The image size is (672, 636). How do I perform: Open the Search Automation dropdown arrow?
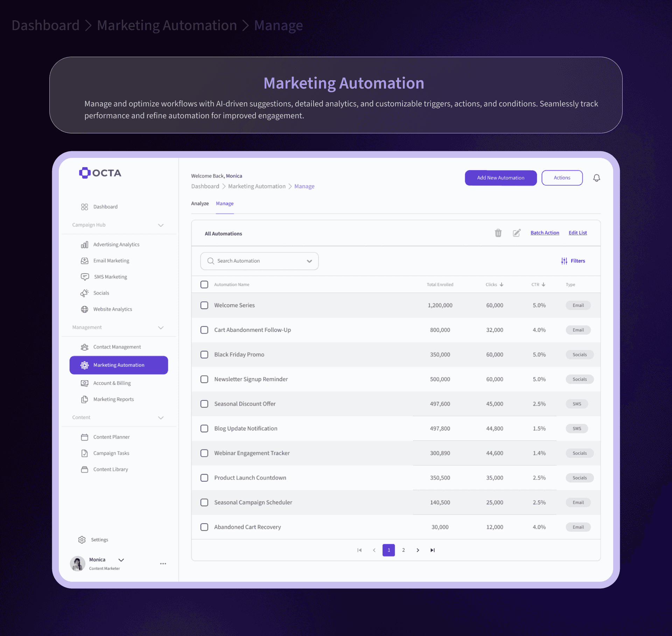(309, 261)
